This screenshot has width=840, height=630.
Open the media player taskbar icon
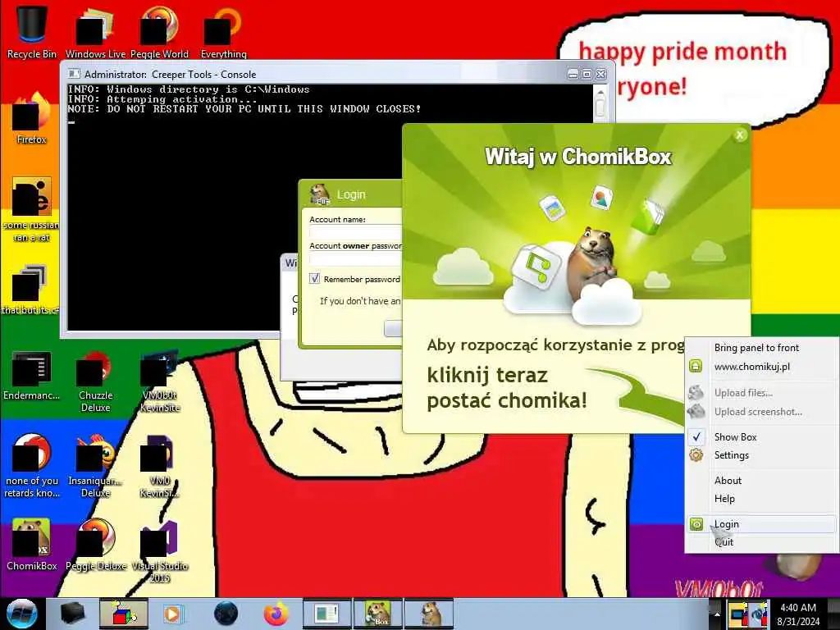tap(172, 614)
